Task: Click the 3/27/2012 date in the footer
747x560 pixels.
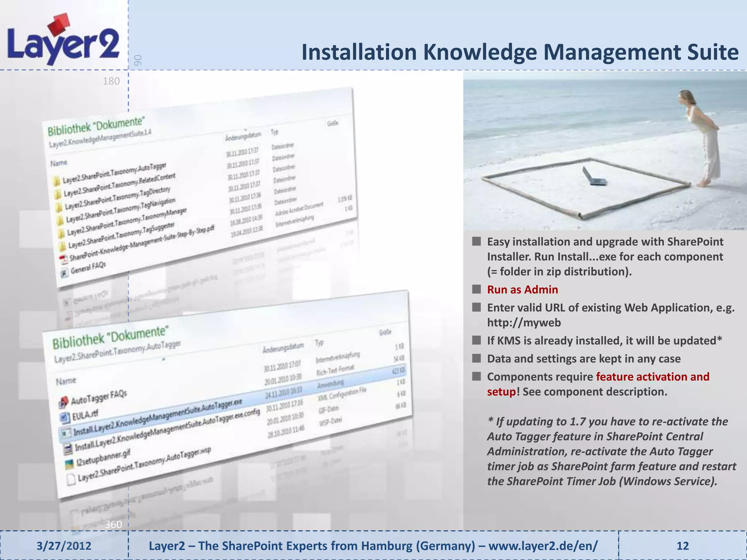Action: click(64, 546)
